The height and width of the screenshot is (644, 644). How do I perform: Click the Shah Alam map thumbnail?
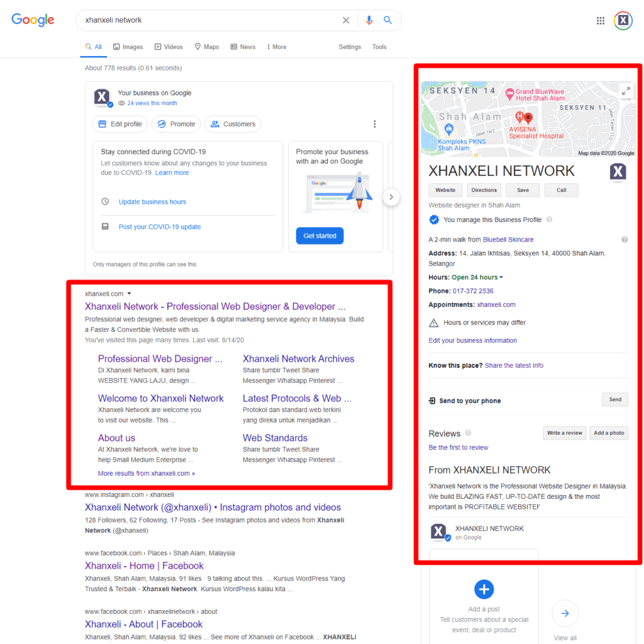(528, 119)
